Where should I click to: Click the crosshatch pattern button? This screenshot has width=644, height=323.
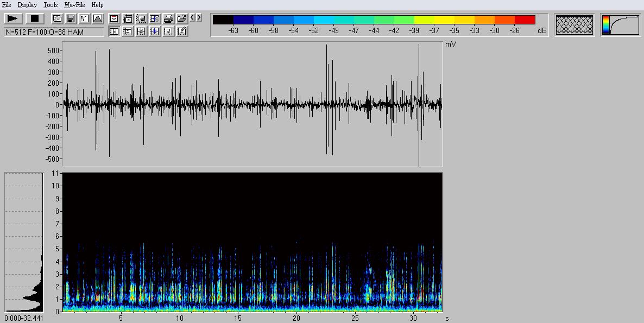574,25
